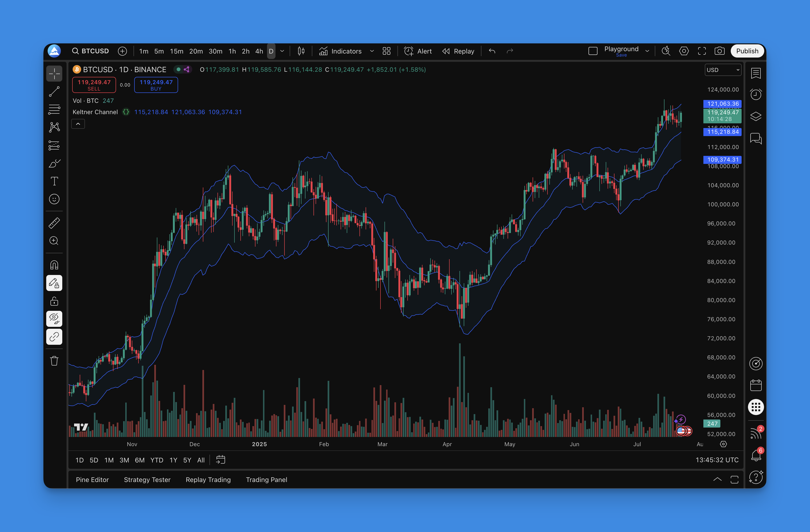Add a compare symbol with the plus icon
The width and height of the screenshot is (810, 532).
click(122, 51)
